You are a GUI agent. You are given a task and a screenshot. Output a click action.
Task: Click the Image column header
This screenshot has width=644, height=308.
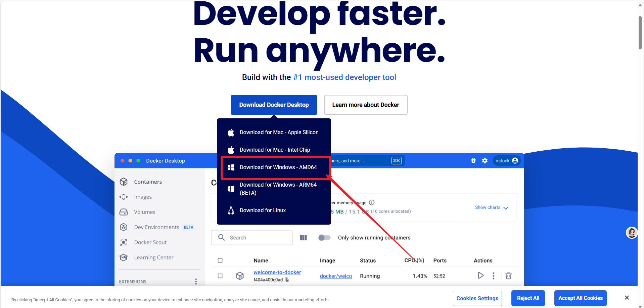point(327,261)
